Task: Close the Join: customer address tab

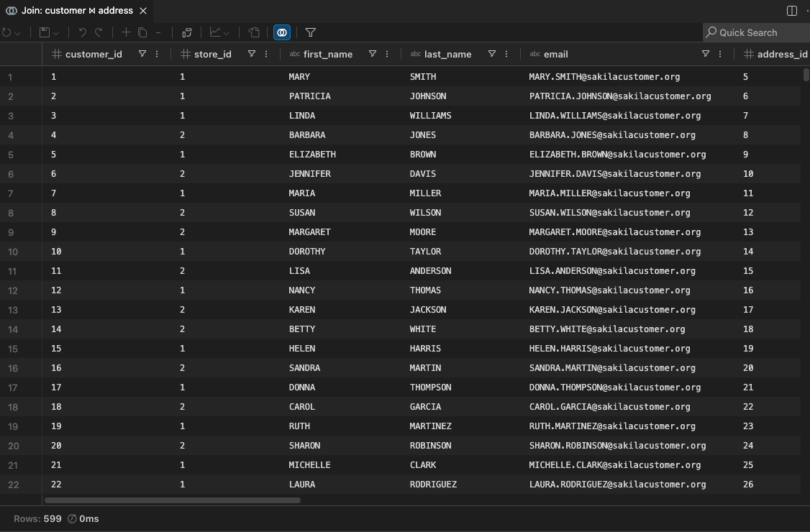Action: [142, 10]
